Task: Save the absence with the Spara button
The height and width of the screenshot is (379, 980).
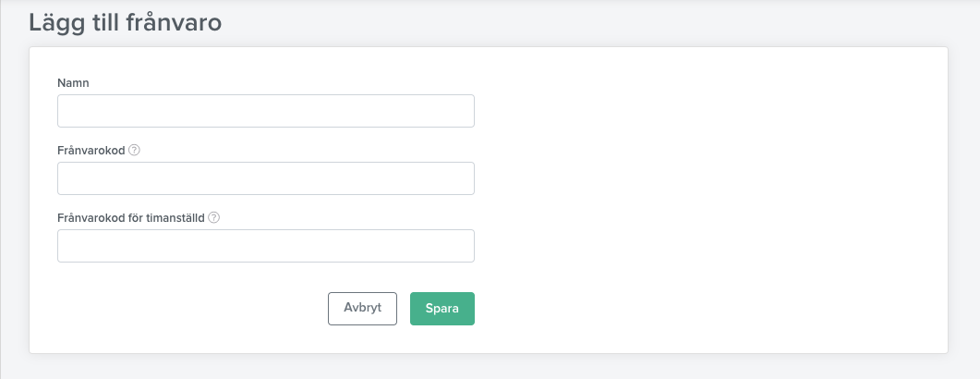Action: [442, 309]
